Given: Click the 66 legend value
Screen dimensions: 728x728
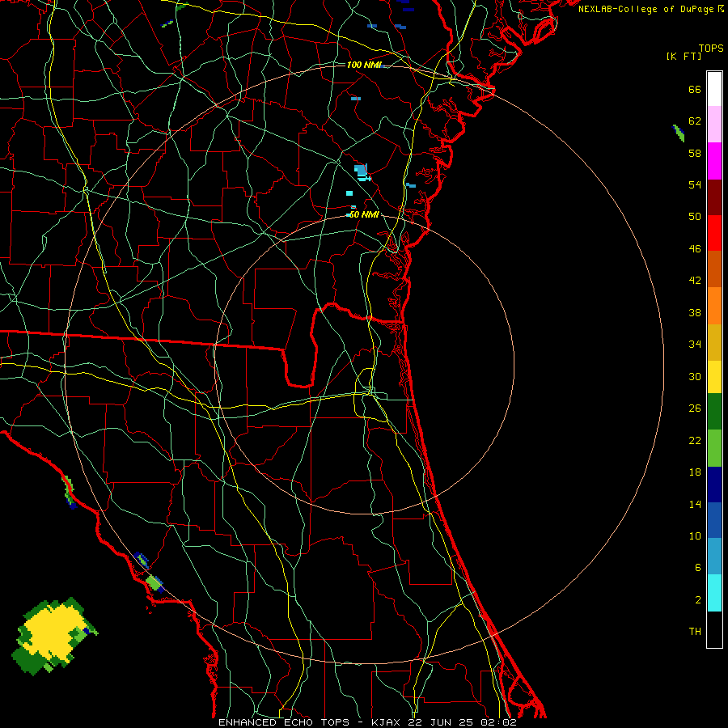Looking at the screenshot, I should tap(695, 89).
